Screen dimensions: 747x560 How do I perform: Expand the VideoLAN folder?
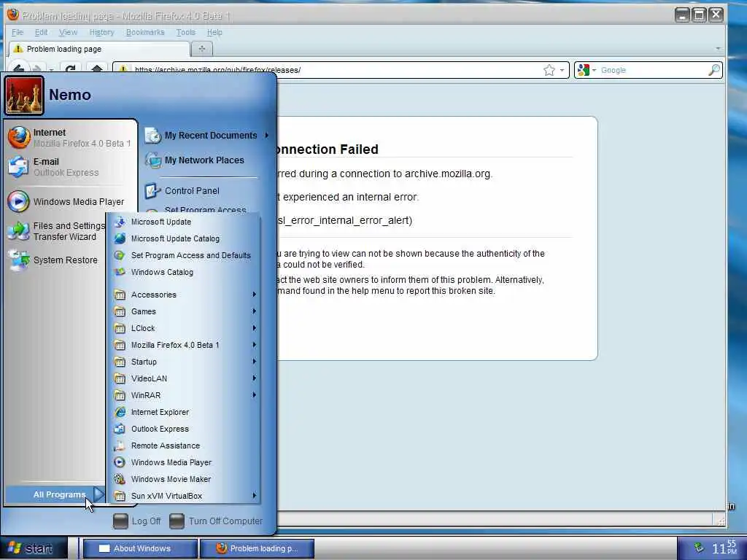pos(183,378)
